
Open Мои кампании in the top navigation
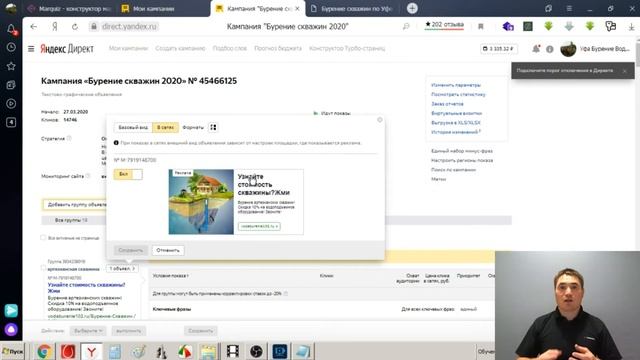[128, 48]
